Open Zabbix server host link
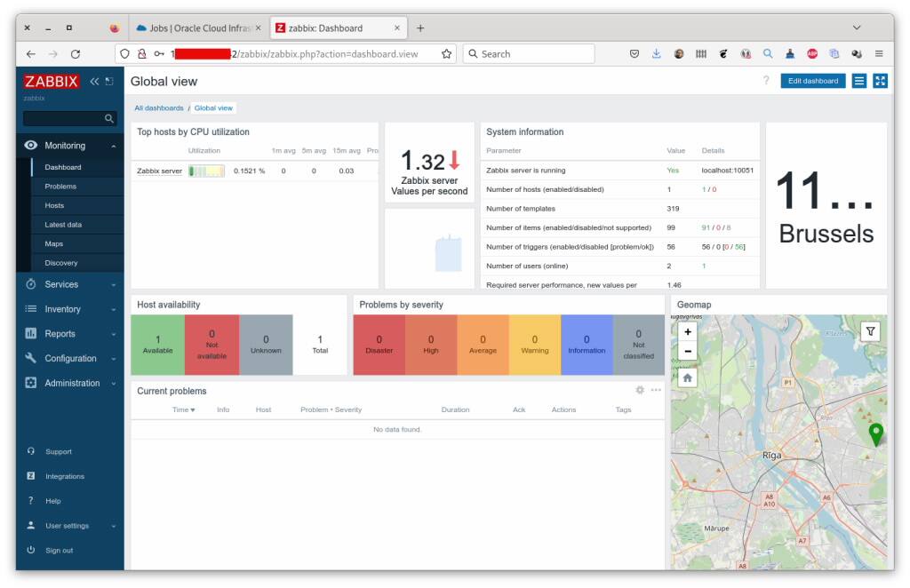The width and height of the screenshot is (910, 588). pos(159,171)
